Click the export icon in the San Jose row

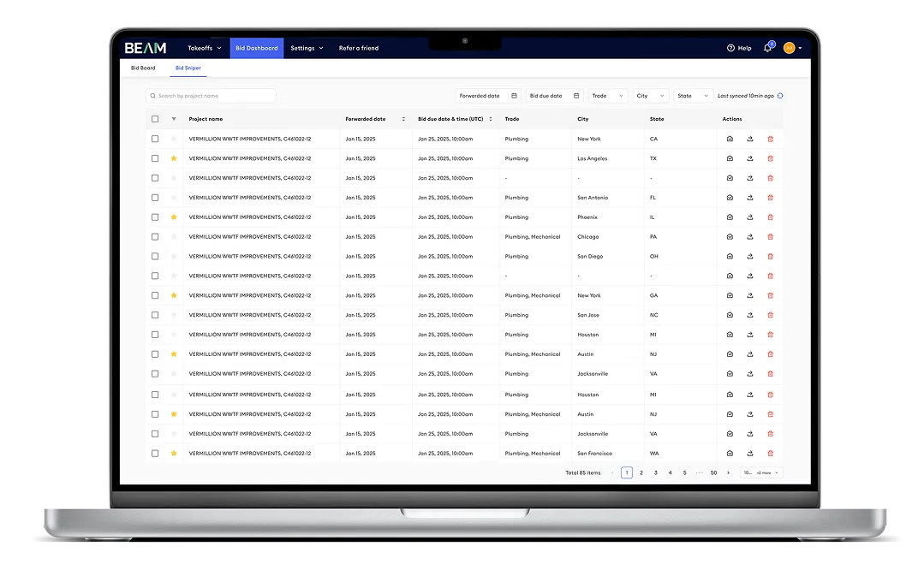(750, 315)
